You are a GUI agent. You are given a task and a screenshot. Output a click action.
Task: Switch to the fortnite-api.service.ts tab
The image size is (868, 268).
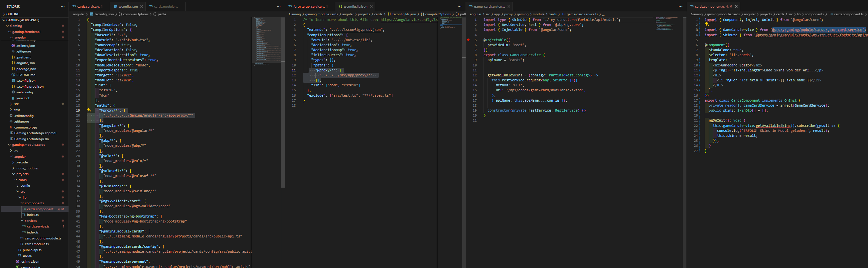tap(309, 6)
